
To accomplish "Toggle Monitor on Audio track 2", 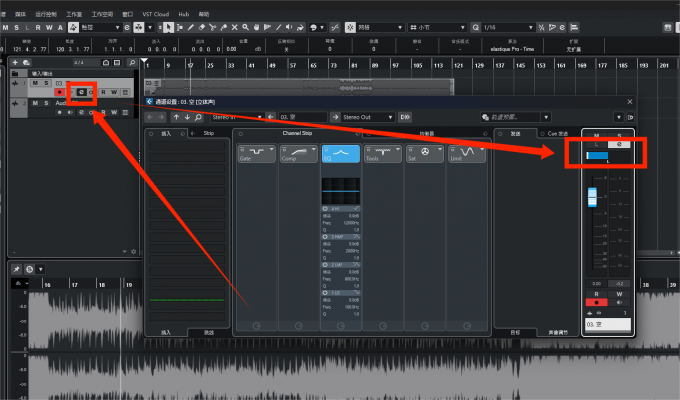I will [x=70, y=112].
